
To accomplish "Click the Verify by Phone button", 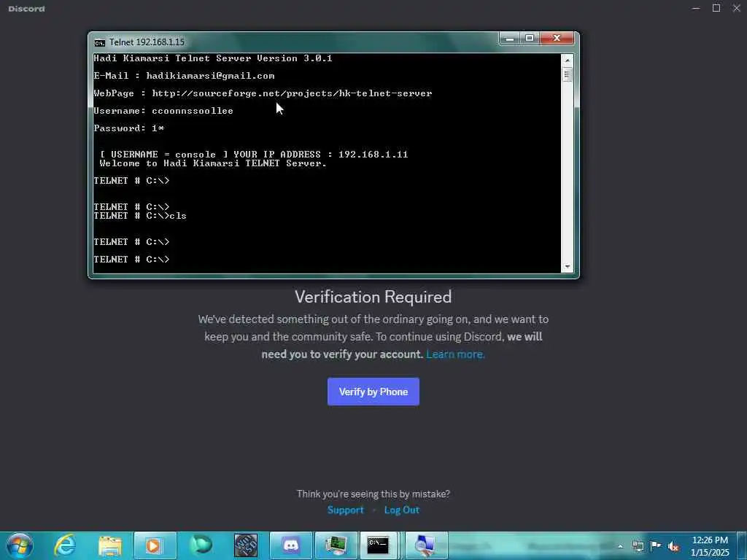I will [373, 392].
